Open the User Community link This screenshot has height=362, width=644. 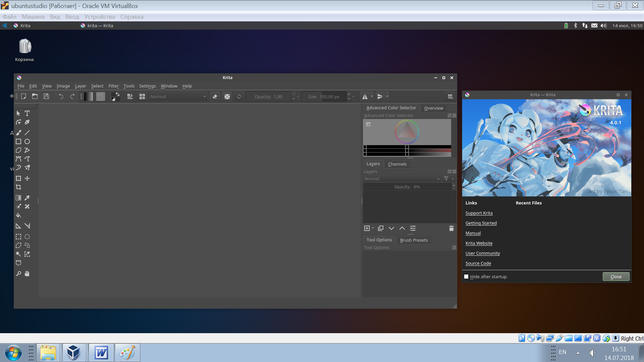coord(483,253)
